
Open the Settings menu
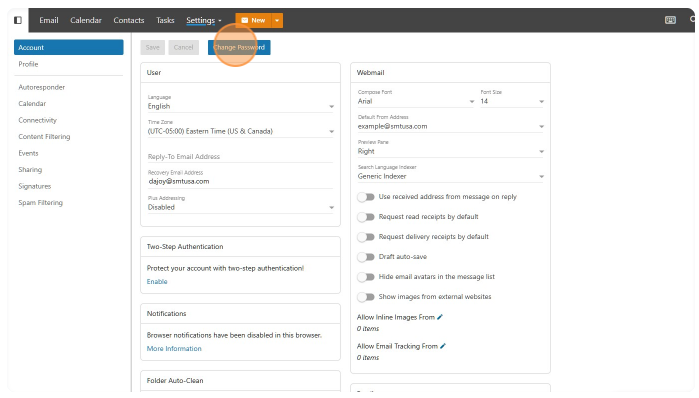coord(204,21)
